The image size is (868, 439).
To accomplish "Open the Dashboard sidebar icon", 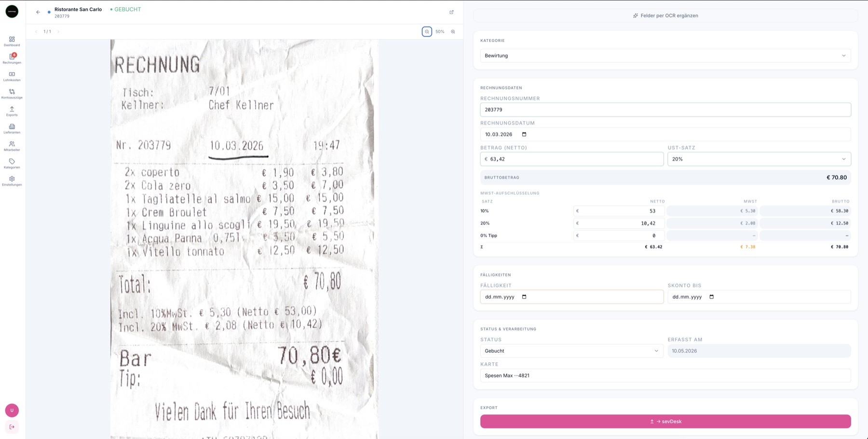I will (x=12, y=41).
